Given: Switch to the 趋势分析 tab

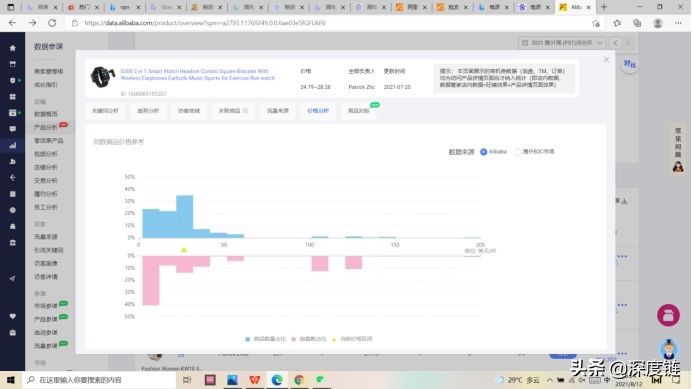Looking at the screenshot, I should pyautogui.click(x=148, y=111).
